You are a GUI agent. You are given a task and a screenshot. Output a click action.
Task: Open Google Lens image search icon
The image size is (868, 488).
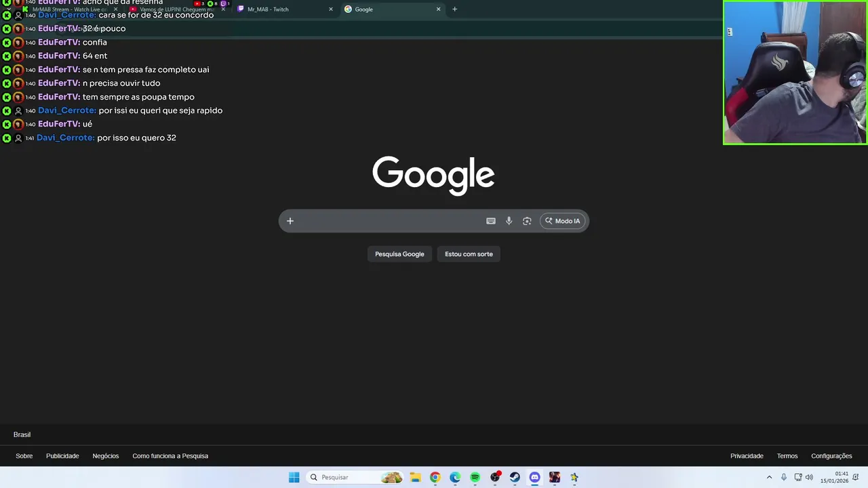(x=527, y=221)
